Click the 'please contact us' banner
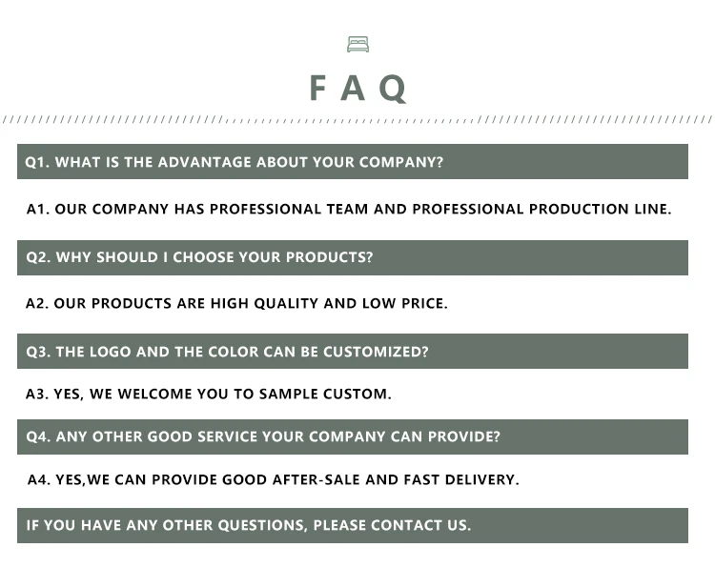Screen dimensions: 715x588 point(353,525)
